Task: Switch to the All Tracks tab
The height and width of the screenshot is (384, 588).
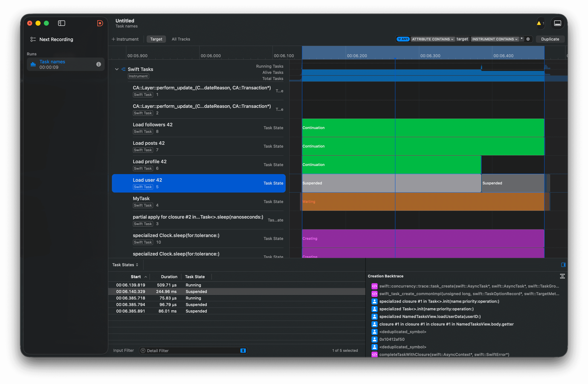Action: pyautogui.click(x=181, y=39)
